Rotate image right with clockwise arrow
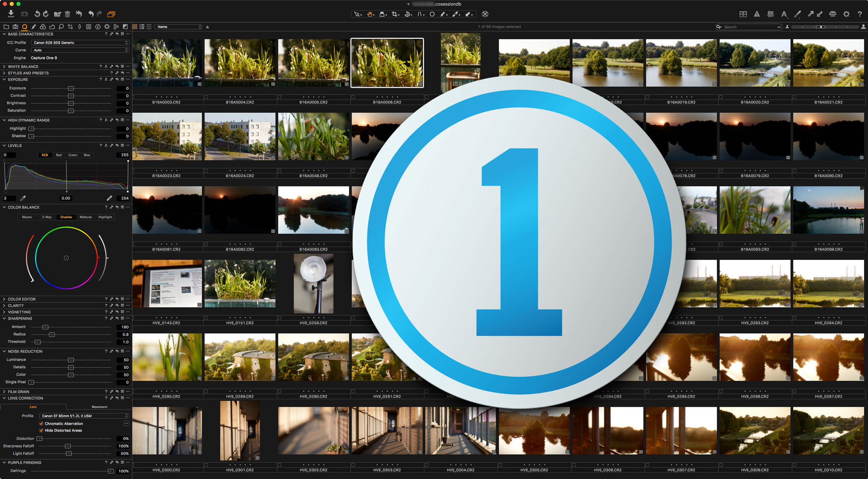868x479 pixels. (46, 14)
